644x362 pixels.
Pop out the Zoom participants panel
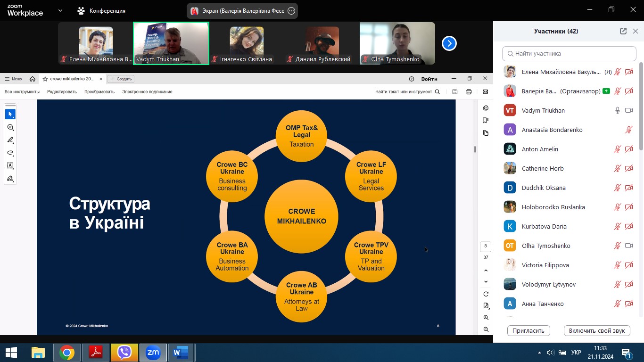(x=623, y=31)
